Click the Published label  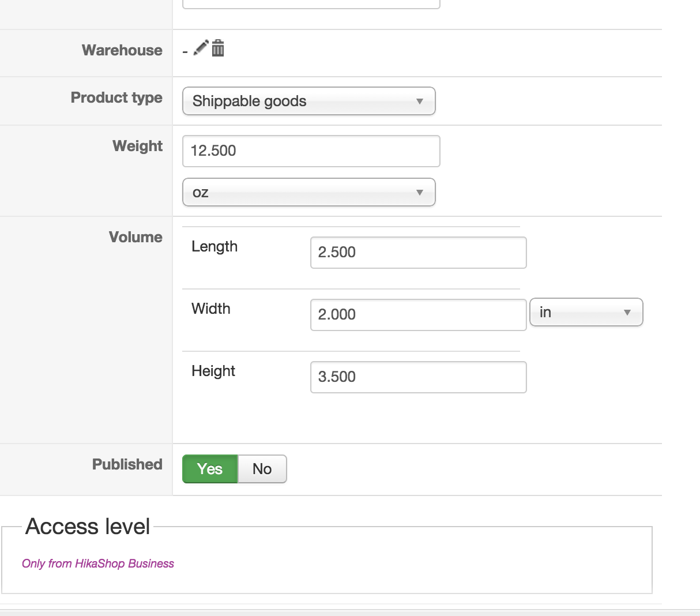(x=127, y=464)
